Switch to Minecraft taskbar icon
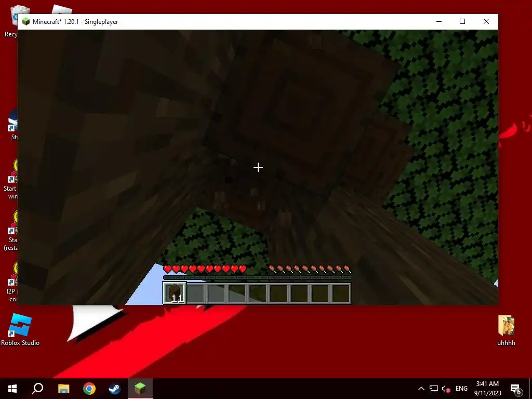 [x=140, y=389]
